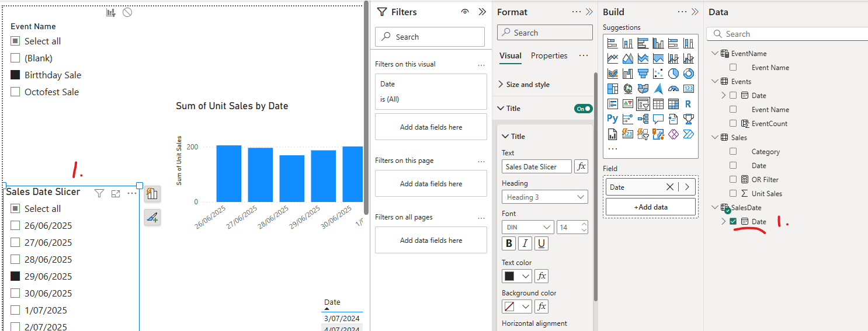
Task: Check the Octofest Sale event box
Action: pyautogui.click(x=15, y=92)
